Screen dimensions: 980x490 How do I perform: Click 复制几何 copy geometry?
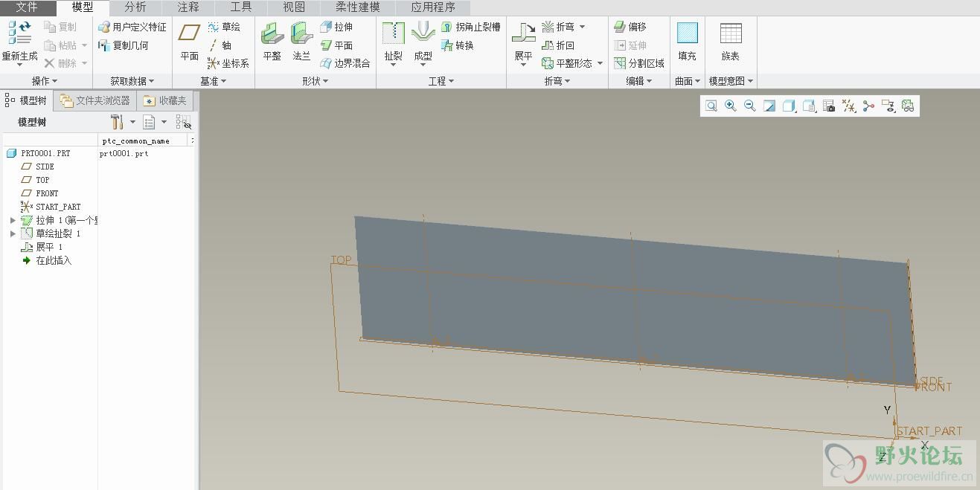124,45
